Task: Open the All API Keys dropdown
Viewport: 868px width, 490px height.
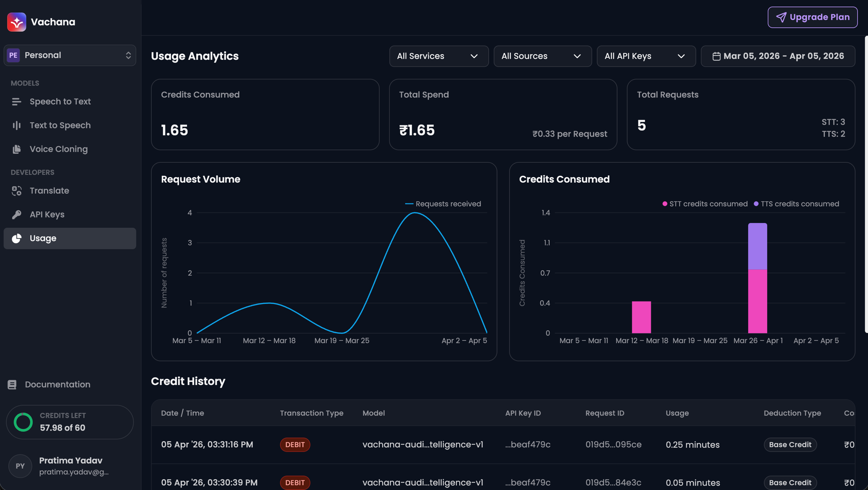Action: pyautogui.click(x=646, y=56)
